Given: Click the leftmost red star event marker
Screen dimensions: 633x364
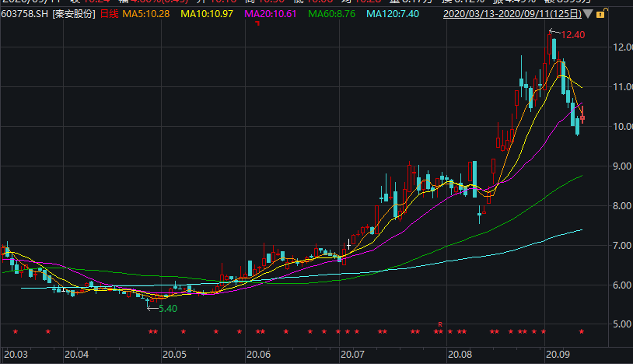Looking at the screenshot, I should point(16,331).
